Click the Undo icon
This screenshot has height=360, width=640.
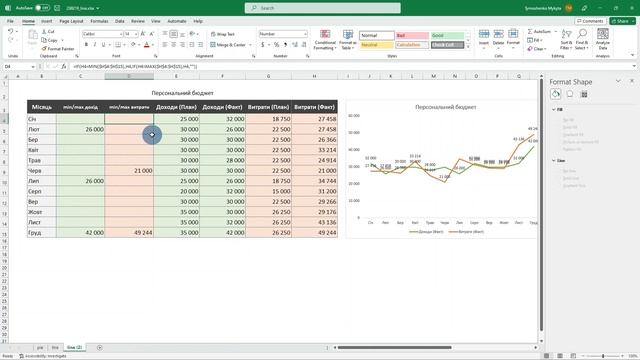point(10,31)
